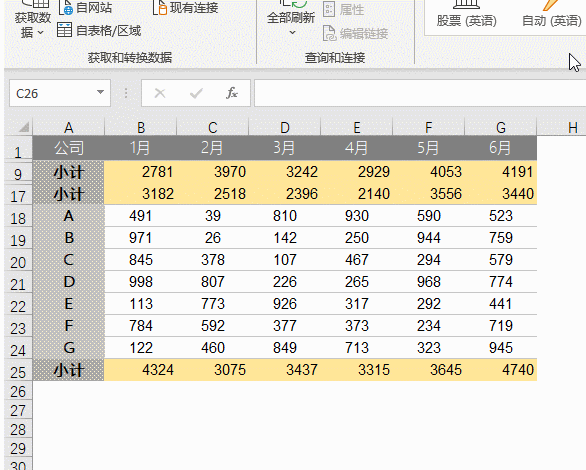Expand the Refresh All dropdown arrow
Screen dimensions: 586x470
293,33
